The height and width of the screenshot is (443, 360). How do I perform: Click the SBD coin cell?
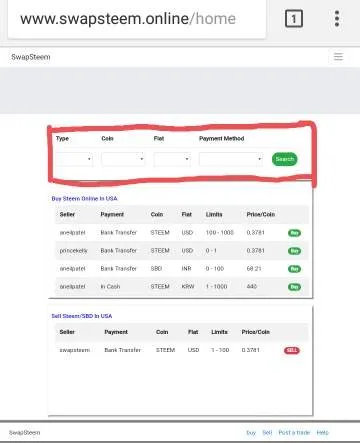click(156, 269)
